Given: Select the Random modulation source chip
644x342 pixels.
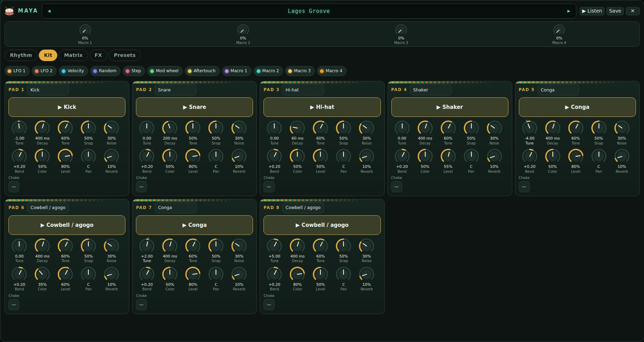Looking at the screenshot, I should click(x=105, y=71).
